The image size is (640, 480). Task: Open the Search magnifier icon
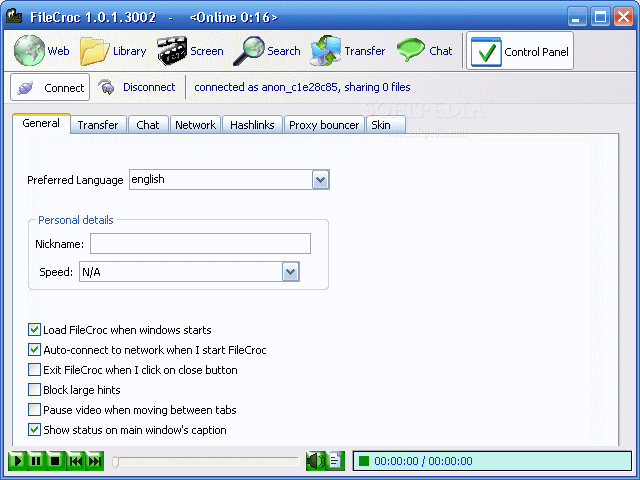coord(249,51)
